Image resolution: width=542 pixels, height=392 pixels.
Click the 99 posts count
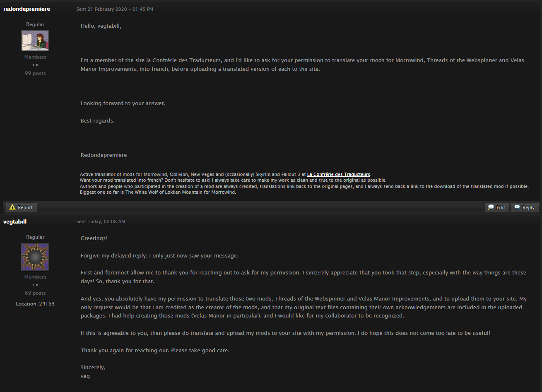[35, 73]
